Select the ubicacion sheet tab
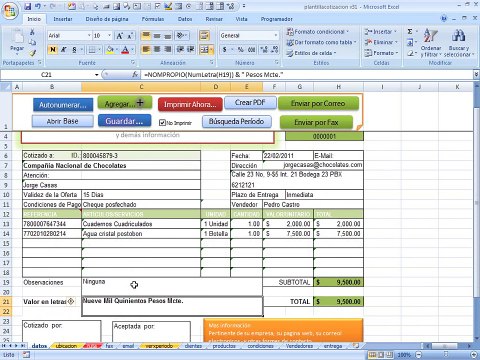Image resolution: width=480 pixels, height=360 pixels. coord(66,346)
